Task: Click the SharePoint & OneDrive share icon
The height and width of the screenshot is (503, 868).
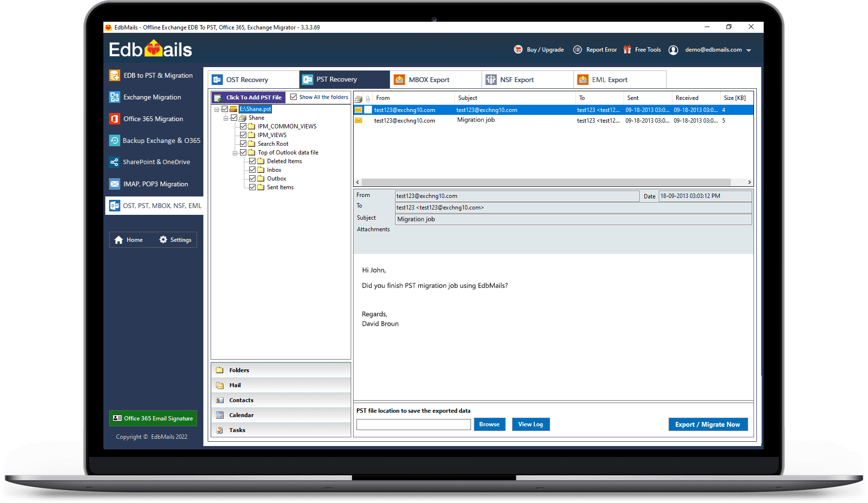Action: pyautogui.click(x=114, y=162)
